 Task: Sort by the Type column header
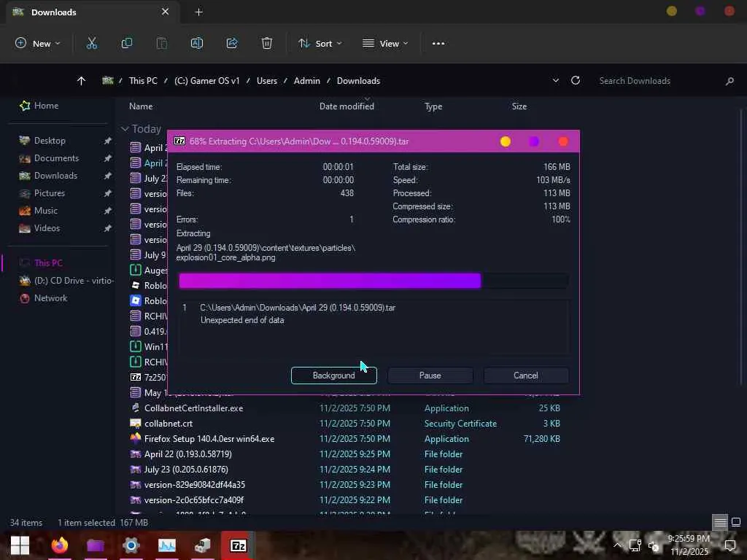433,106
